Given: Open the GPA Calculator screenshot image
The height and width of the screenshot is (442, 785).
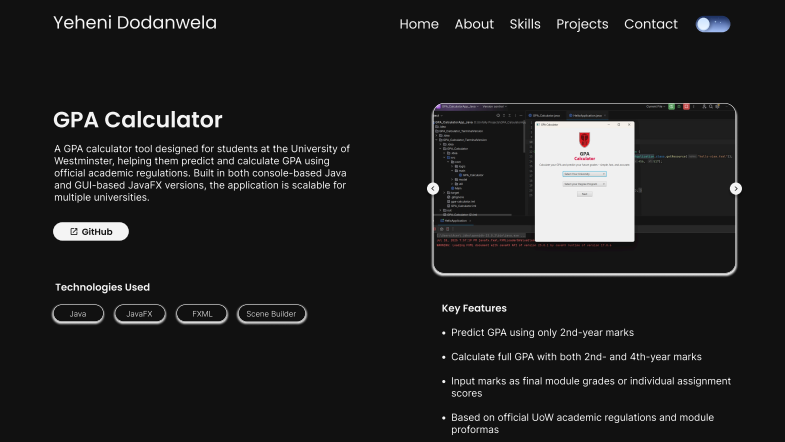Looking at the screenshot, I should (x=584, y=189).
